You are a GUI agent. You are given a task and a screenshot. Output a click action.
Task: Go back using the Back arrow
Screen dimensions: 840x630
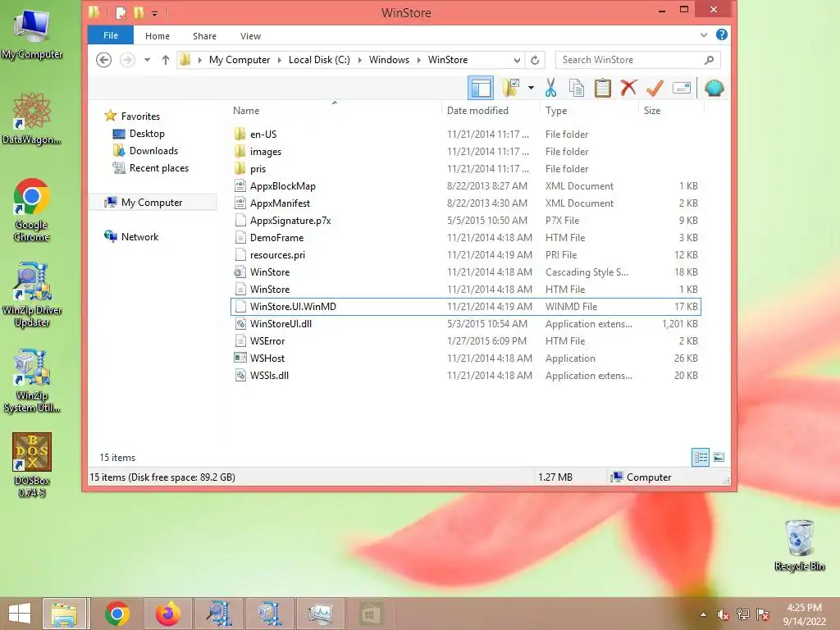point(104,59)
